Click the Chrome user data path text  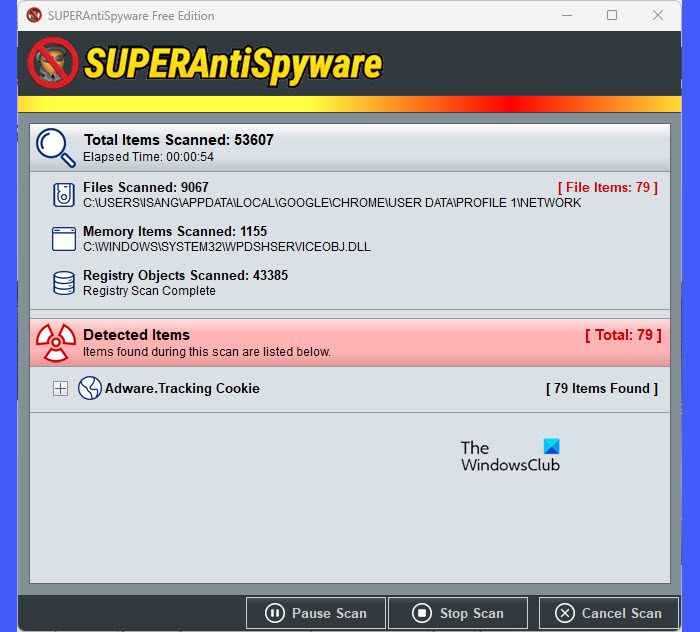coord(332,203)
